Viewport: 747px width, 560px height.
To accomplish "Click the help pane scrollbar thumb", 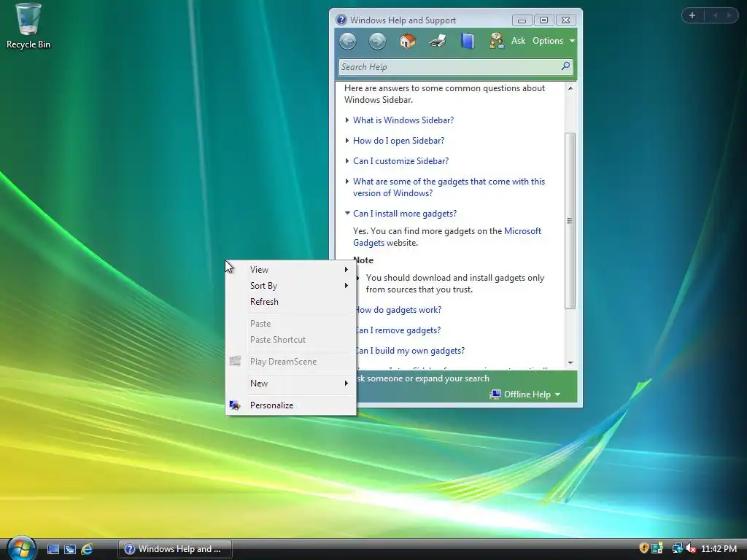I will click(570, 221).
